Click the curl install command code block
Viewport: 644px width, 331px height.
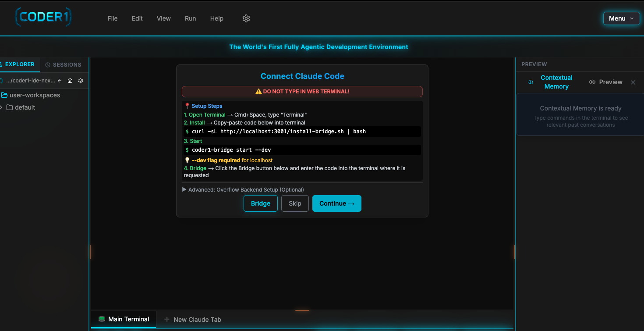click(302, 132)
